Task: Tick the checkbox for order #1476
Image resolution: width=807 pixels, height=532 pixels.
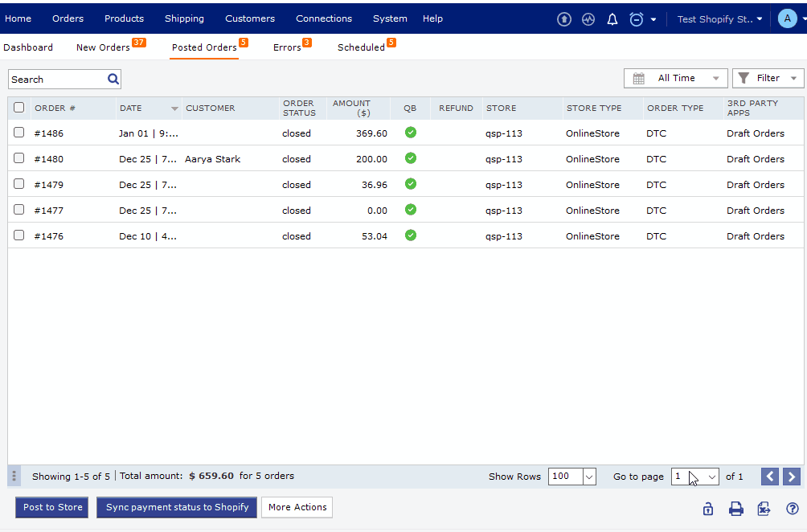Action: coord(18,235)
